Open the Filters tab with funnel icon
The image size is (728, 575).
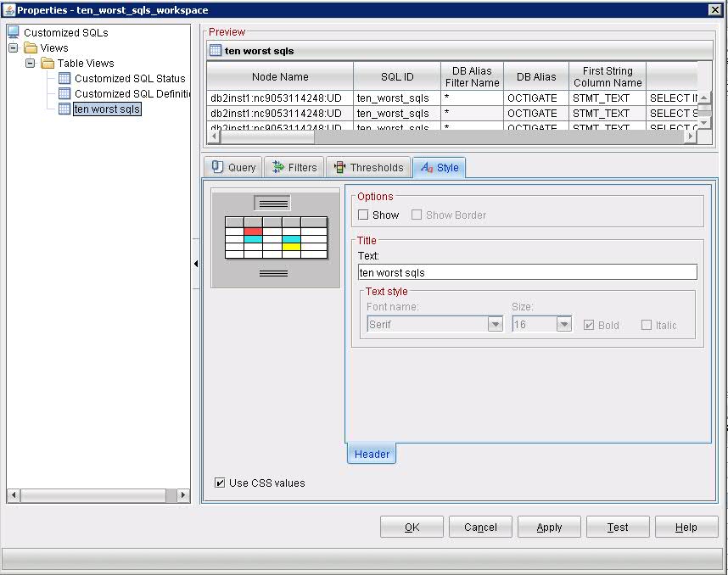(279, 167)
